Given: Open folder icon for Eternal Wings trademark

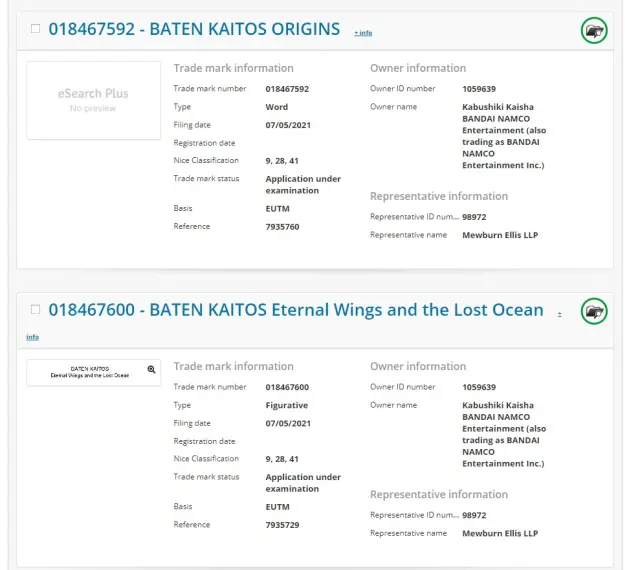Looking at the screenshot, I should 594,311.
